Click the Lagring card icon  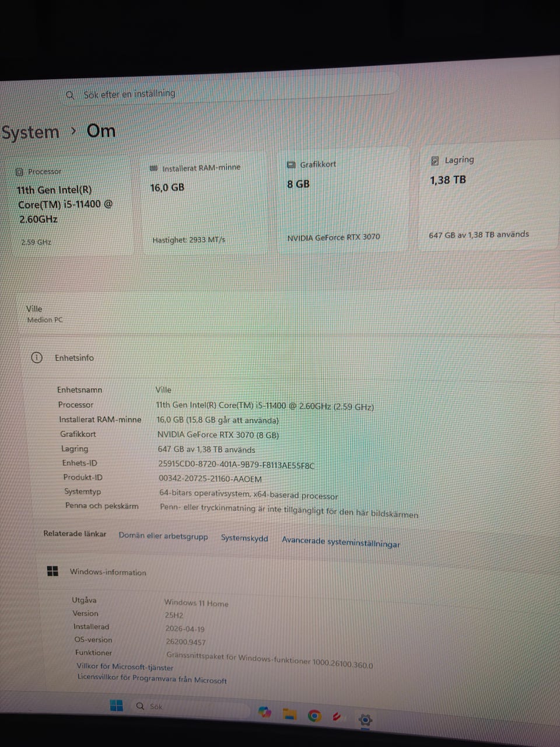435,160
